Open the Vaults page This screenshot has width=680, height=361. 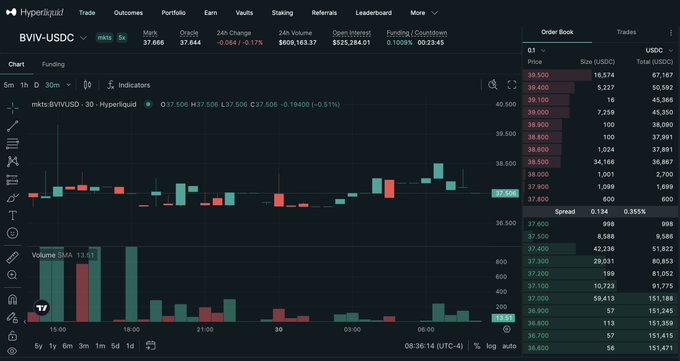244,13
